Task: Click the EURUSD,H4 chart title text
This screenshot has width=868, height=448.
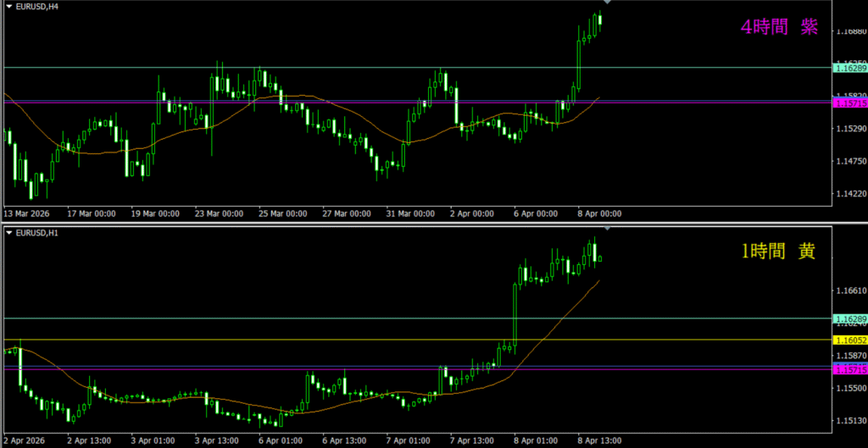Action: [37, 5]
